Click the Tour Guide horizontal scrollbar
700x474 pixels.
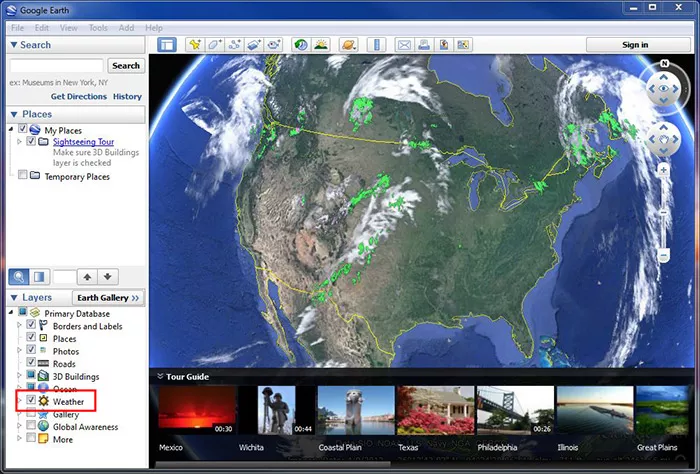[272, 464]
